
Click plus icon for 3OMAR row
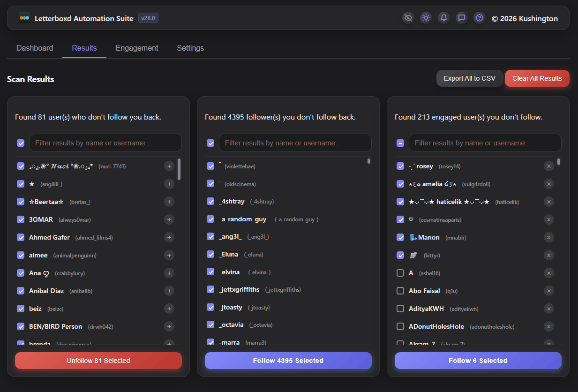coord(169,219)
